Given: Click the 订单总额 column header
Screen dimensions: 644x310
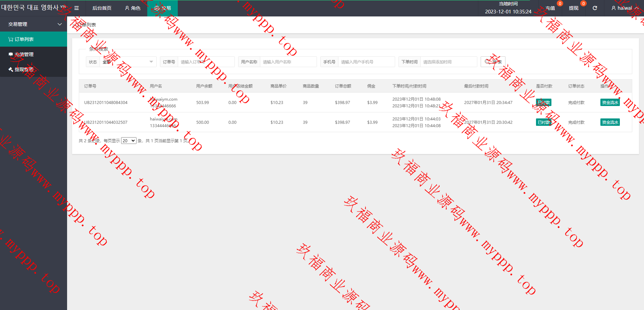Looking at the screenshot, I should tap(343, 86).
